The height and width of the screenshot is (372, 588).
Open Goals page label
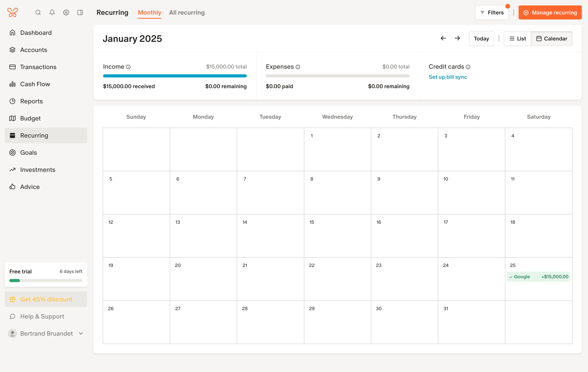[29, 153]
